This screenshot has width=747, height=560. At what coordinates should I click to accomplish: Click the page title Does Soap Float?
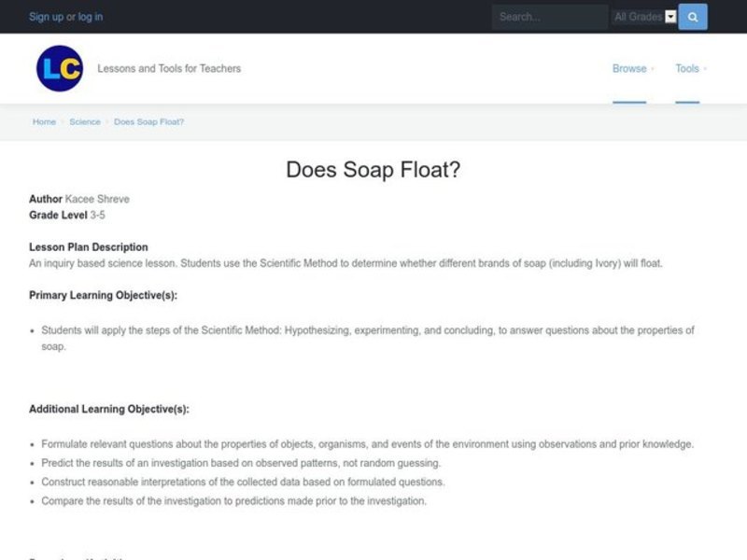pyautogui.click(x=373, y=170)
